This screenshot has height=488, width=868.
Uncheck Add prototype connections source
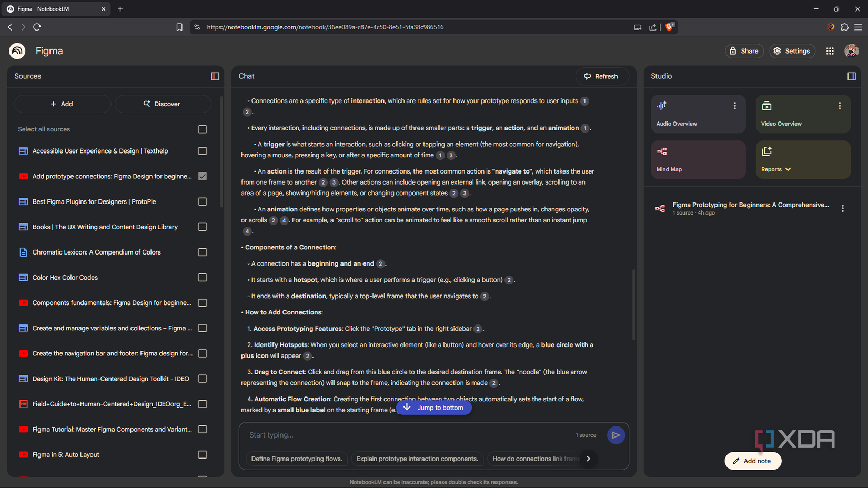tap(203, 176)
